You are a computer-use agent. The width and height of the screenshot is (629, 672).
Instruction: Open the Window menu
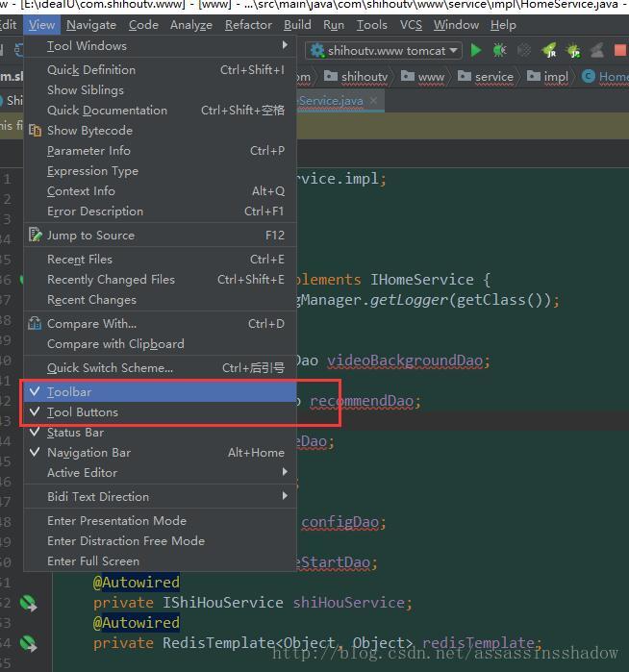pyautogui.click(x=456, y=25)
